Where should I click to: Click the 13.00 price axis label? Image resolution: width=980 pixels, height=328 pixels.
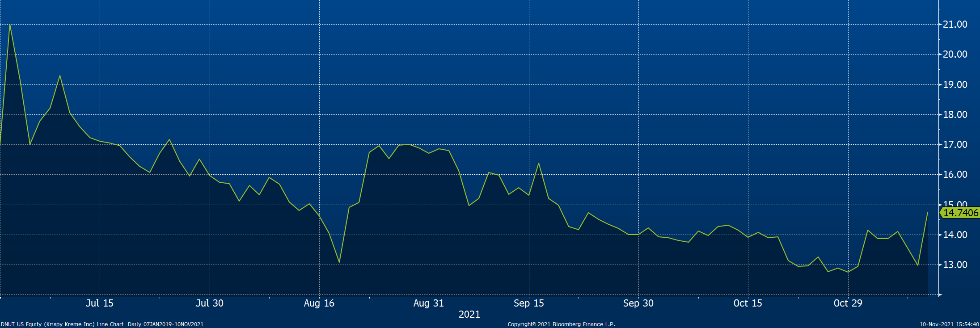pyautogui.click(x=955, y=265)
